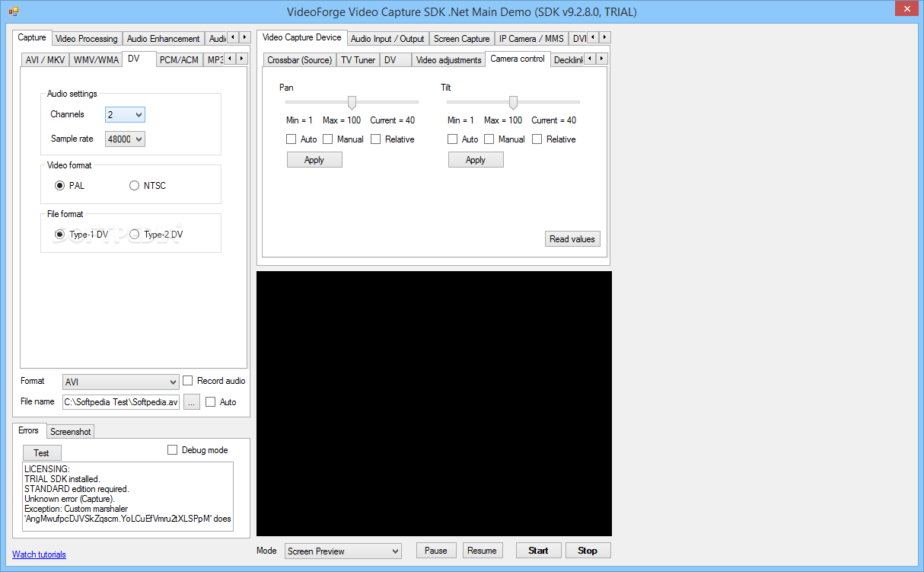
Task: Switch to Audio Enhancement tab
Action: coord(164,39)
